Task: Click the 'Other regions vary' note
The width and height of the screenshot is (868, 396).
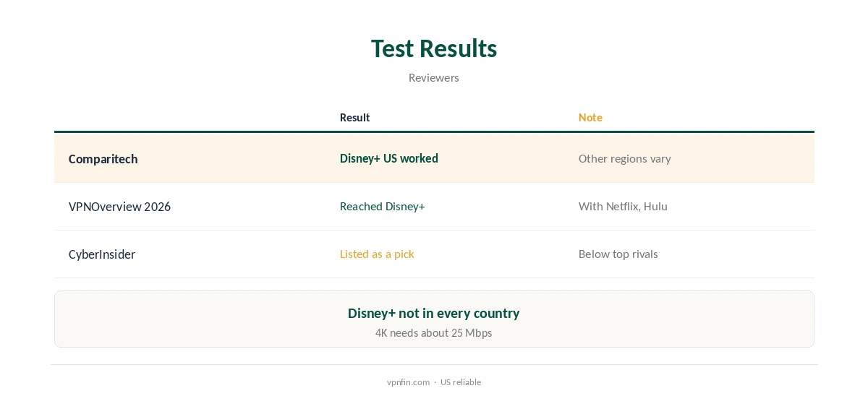Action: [625, 158]
